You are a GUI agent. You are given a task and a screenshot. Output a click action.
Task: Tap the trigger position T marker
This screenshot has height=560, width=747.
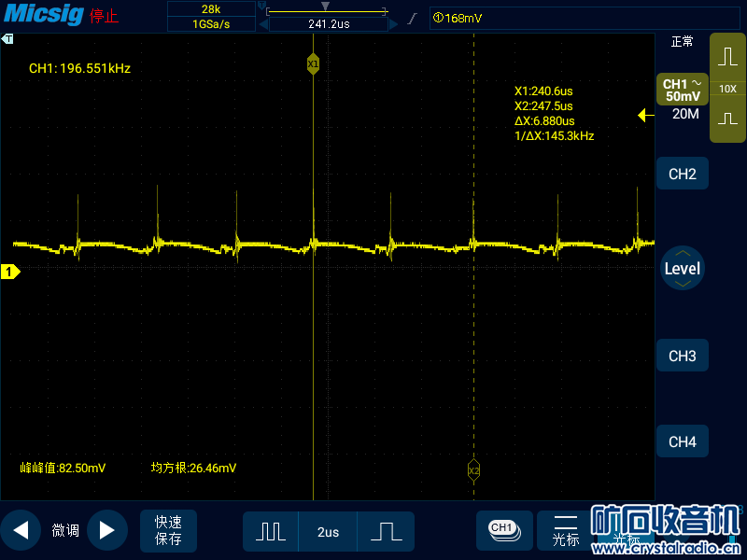[7, 39]
